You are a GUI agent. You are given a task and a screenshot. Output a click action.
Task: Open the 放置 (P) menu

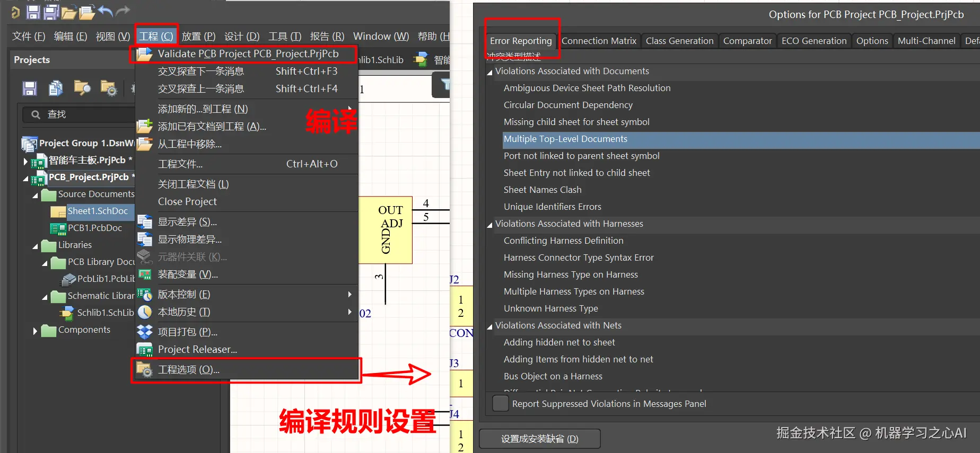point(198,36)
